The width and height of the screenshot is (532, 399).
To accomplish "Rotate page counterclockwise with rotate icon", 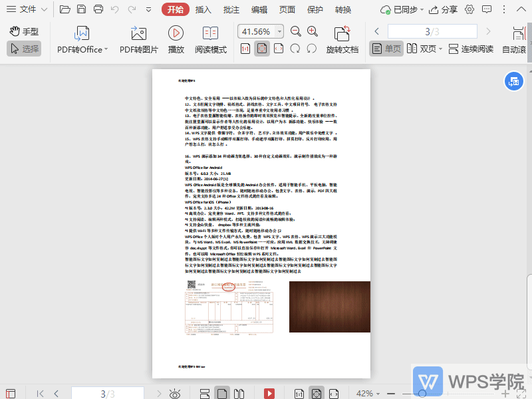I will 311,48.
